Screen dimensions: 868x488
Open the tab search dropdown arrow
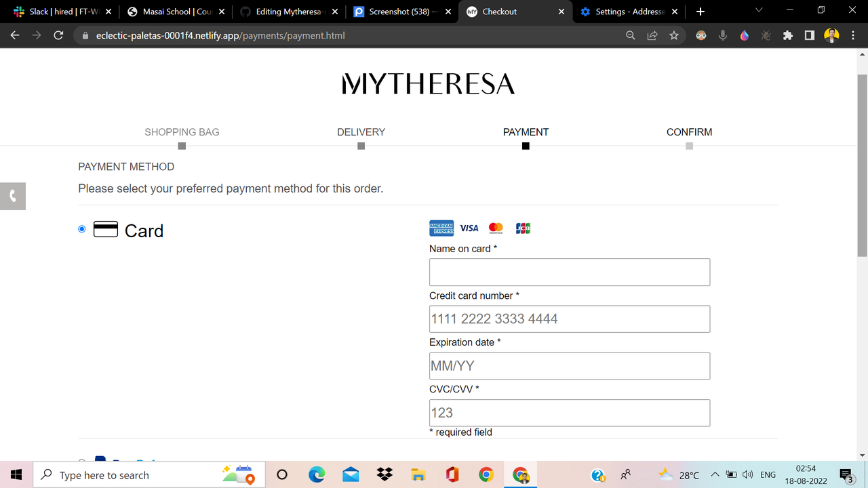(759, 11)
